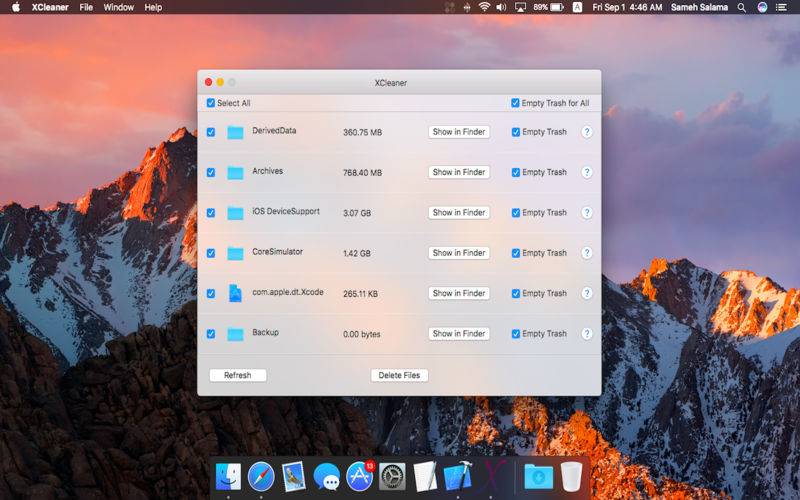Click the Backup folder icon
800x500 pixels.
pos(235,334)
